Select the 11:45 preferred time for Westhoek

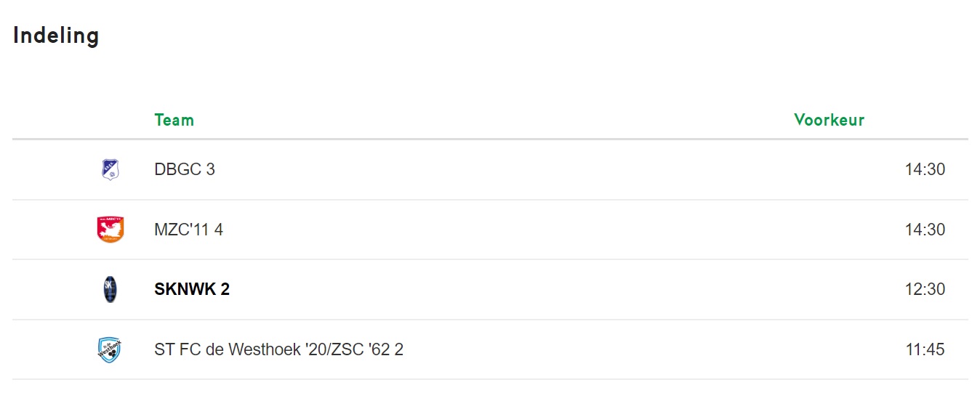coord(925,349)
